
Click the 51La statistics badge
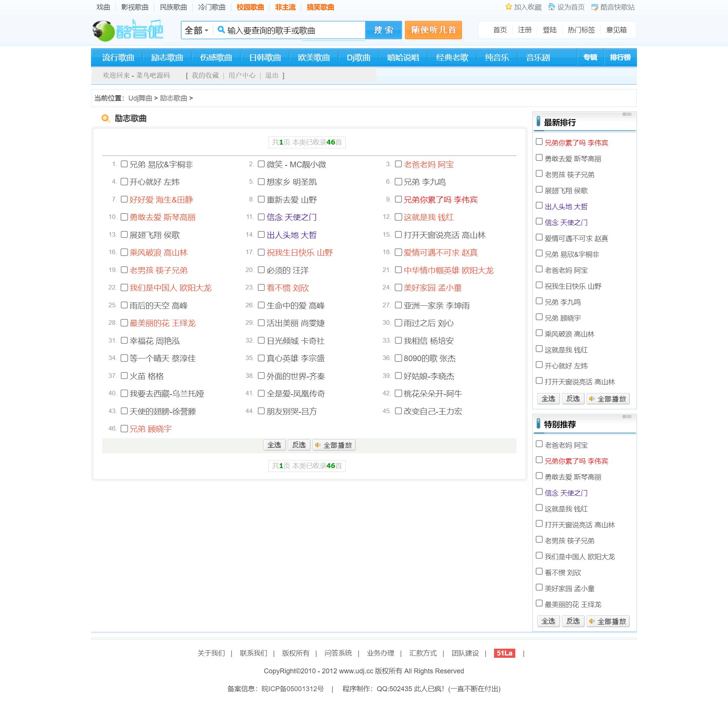click(504, 653)
